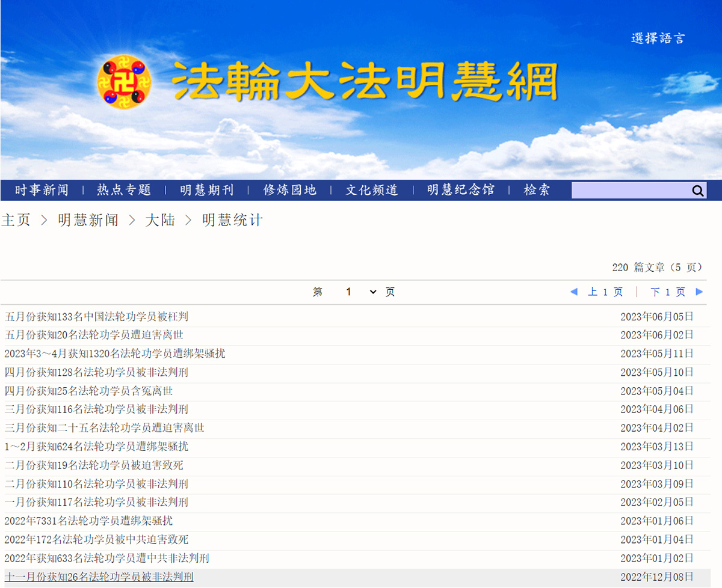Click the search magnifying glass icon
Screen dimensions: 722x588
pos(698,190)
